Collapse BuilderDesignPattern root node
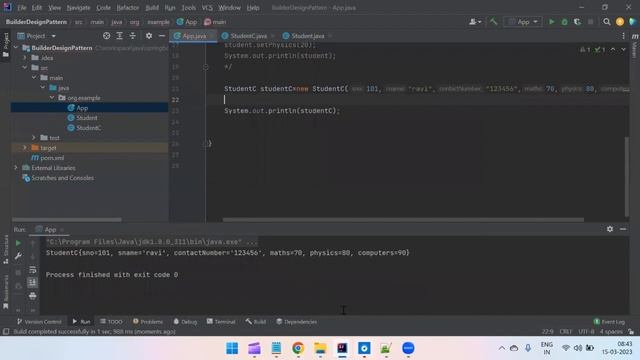The height and width of the screenshot is (360, 640). (x=16, y=48)
